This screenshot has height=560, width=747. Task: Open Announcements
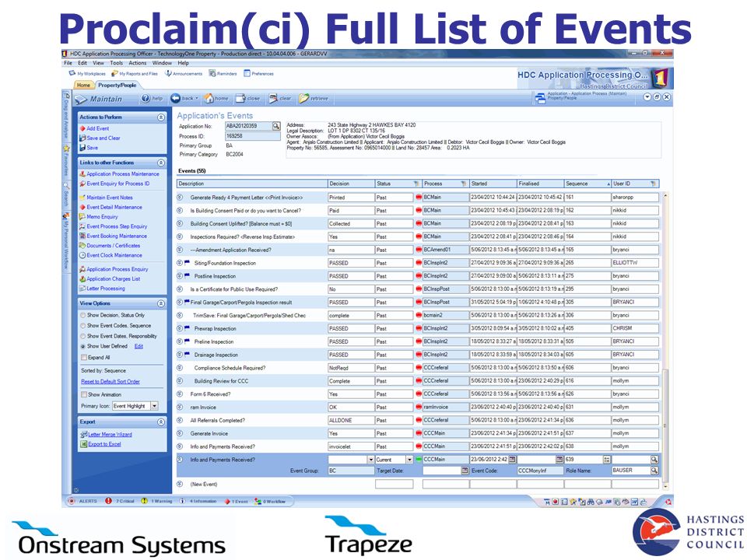click(184, 74)
